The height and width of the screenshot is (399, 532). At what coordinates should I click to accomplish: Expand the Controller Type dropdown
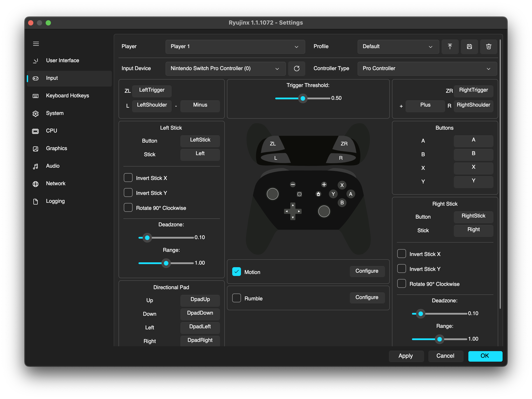[x=427, y=69]
